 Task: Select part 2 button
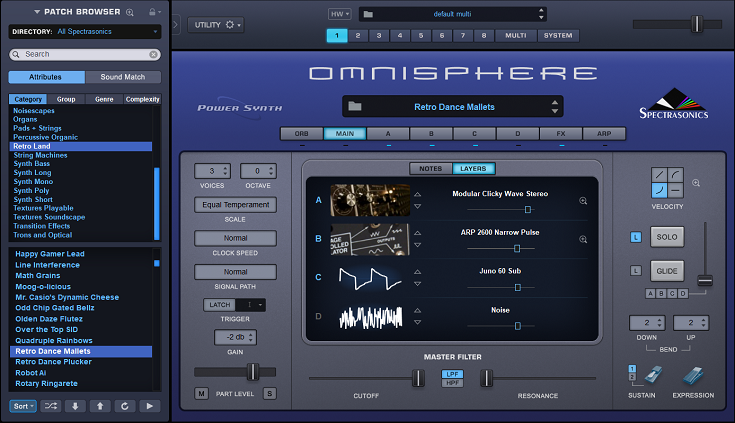[358, 36]
